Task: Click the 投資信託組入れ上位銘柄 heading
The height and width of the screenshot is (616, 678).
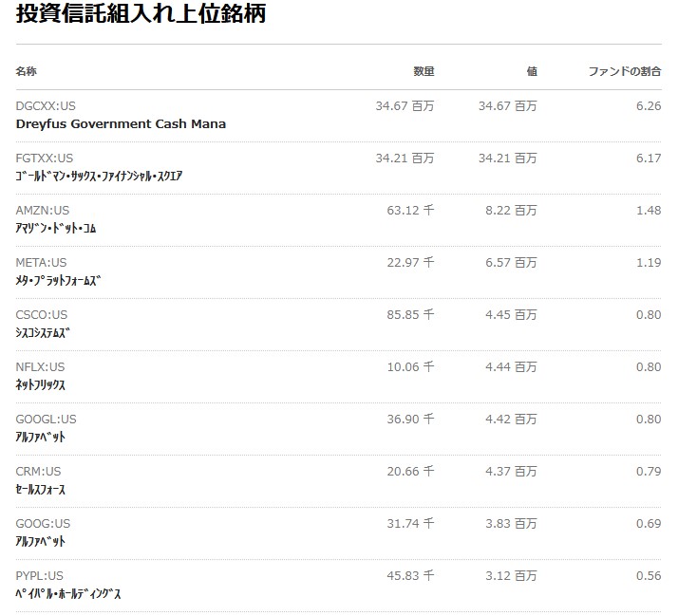Action: pyautogui.click(x=141, y=13)
